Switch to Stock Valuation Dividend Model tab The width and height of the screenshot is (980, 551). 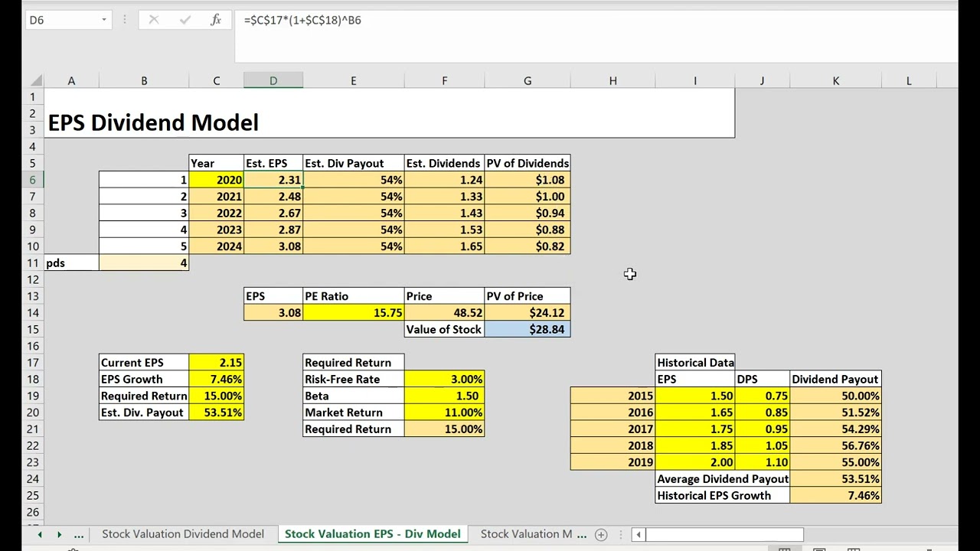click(183, 534)
